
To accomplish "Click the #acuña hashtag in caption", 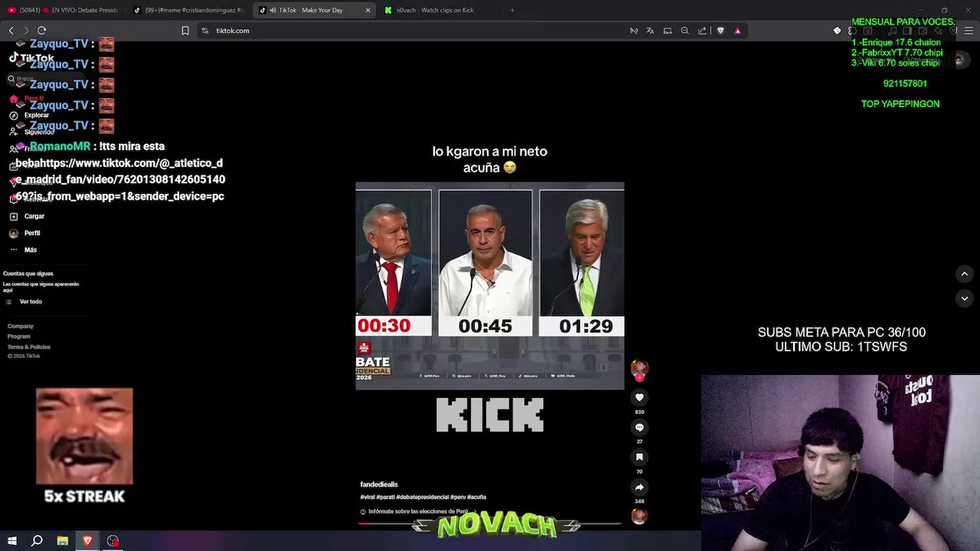I will 476,497.
